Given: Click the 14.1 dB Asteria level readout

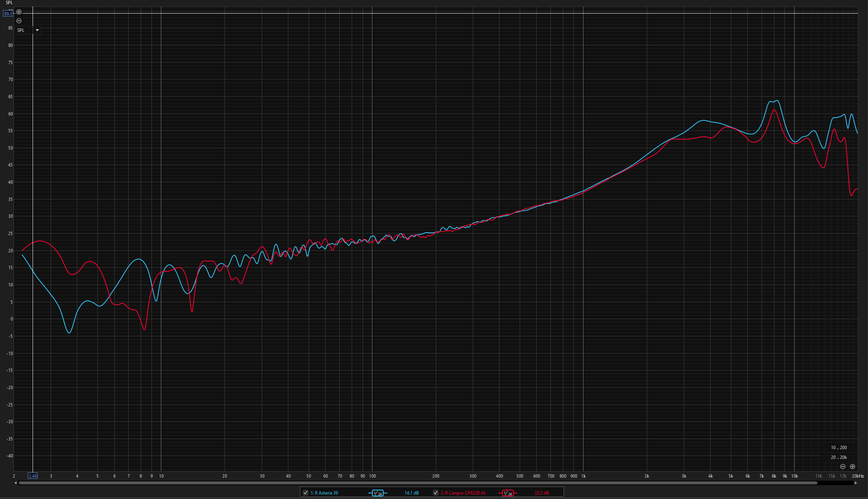Looking at the screenshot, I should point(411,493).
